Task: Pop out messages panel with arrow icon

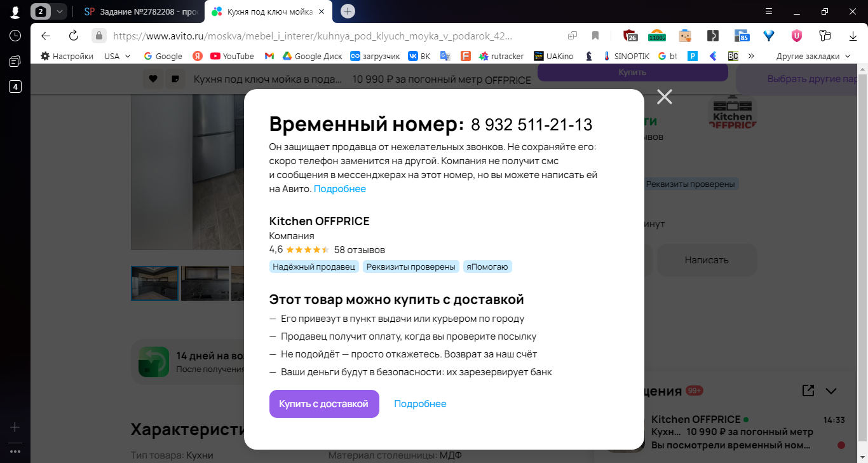Action: (x=808, y=390)
